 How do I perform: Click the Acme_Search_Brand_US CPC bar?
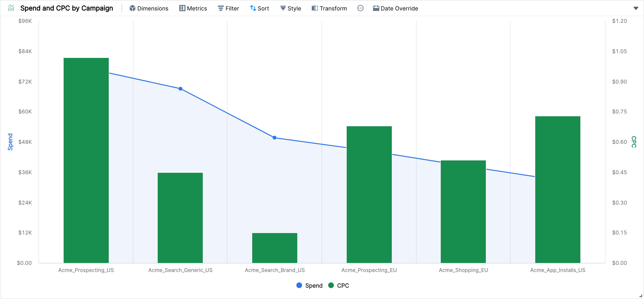(275, 248)
